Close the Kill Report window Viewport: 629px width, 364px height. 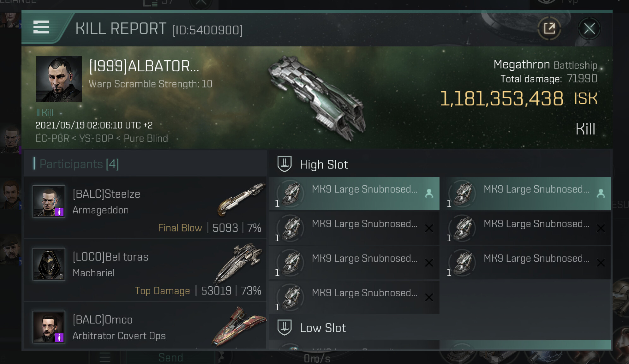[x=589, y=29]
